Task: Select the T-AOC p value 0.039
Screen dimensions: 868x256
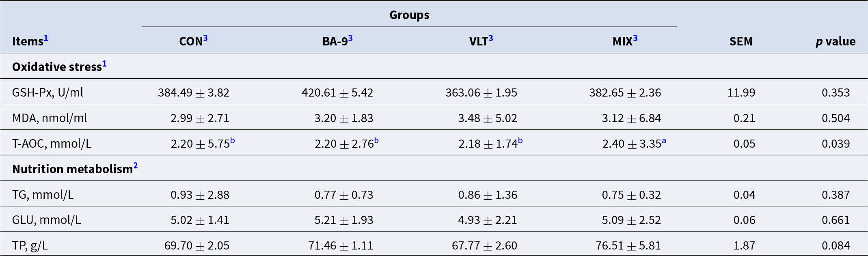Action: pyautogui.click(x=836, y=144)
